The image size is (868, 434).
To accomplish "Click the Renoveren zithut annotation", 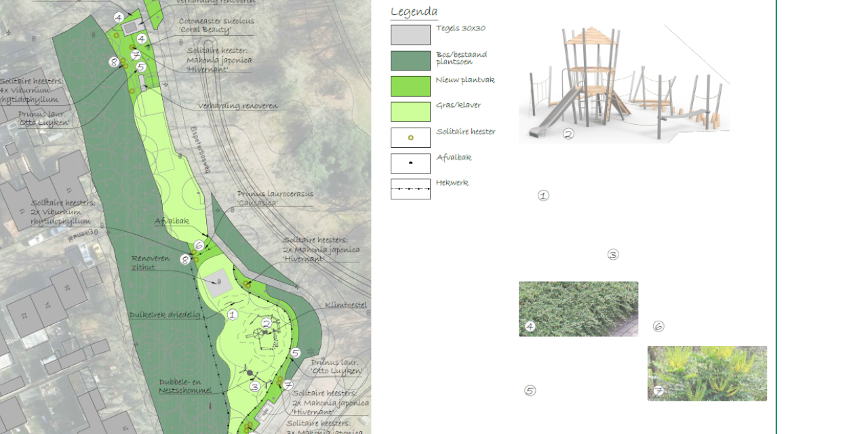I will 151,262.
